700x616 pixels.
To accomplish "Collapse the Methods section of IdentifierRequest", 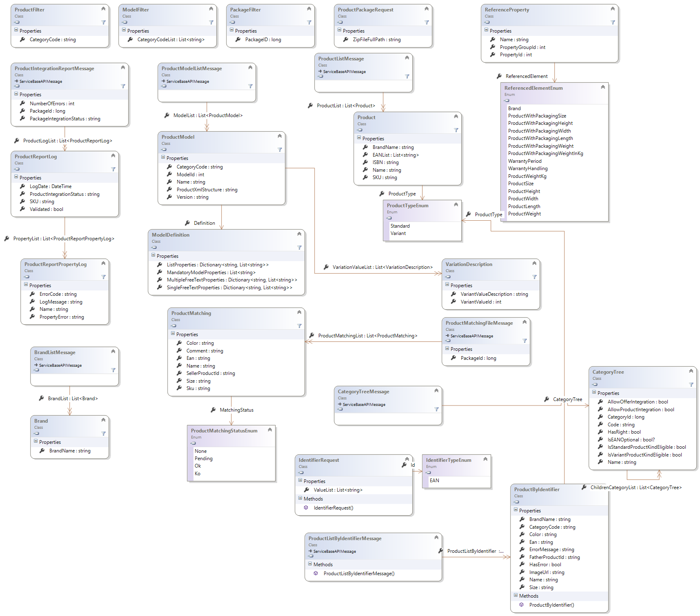I will tap(300, 498).
